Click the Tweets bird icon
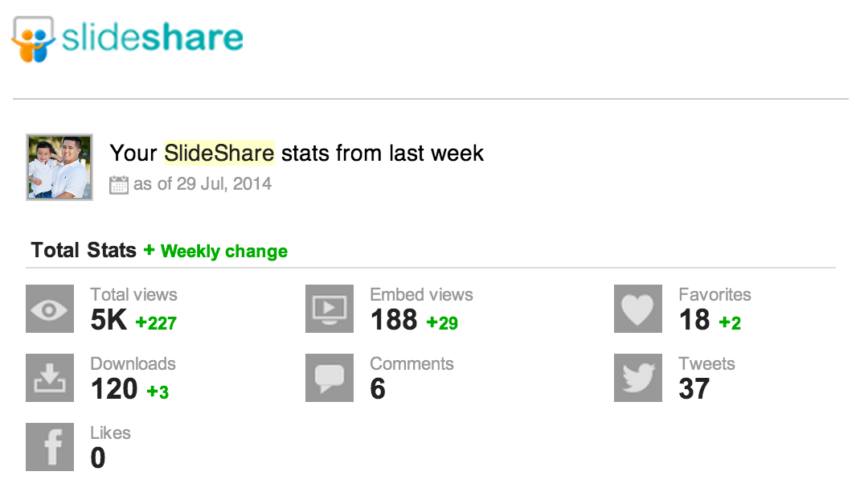 [638, 378]
